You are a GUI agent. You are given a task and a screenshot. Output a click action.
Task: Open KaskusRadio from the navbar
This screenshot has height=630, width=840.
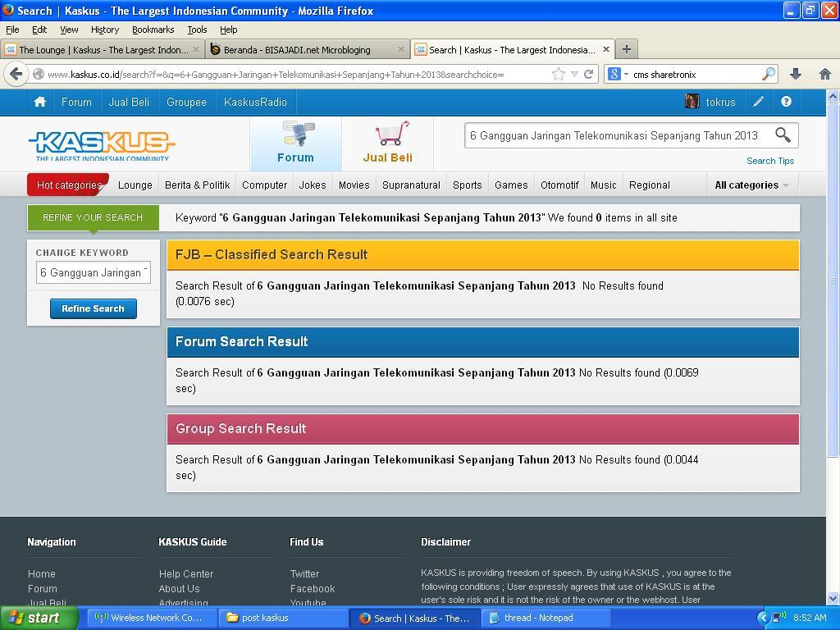(x=256, y=102)
